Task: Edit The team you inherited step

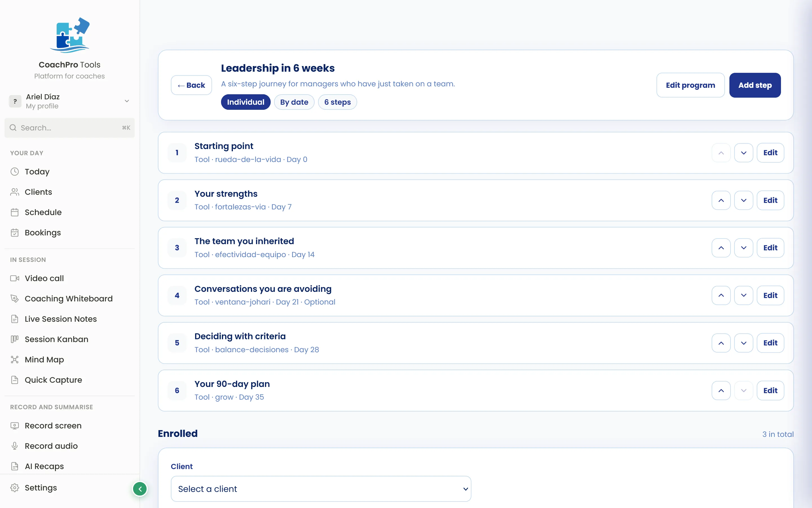Action: [770, 248]
